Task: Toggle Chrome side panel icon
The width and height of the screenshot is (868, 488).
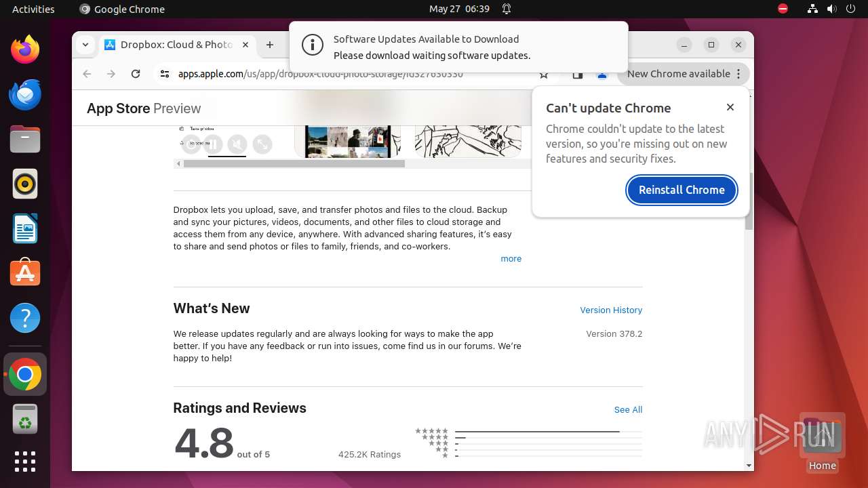Action: pos(577,76)
